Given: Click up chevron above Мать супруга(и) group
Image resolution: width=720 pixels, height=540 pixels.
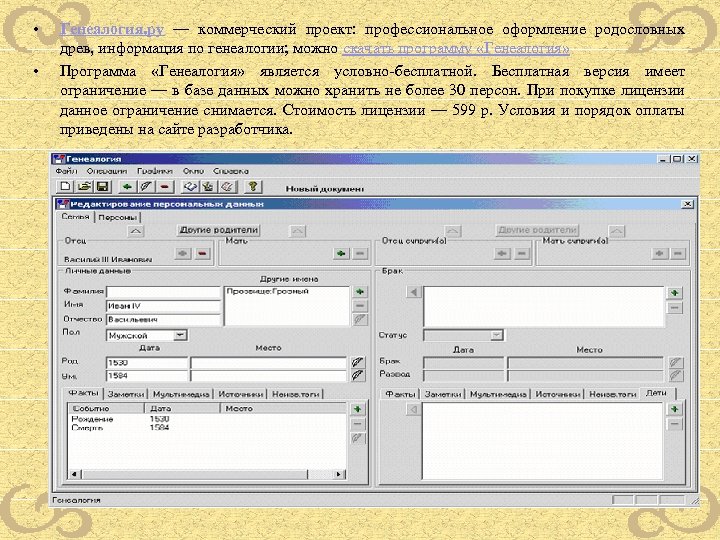Looking at the screenshot, I should [616, 231].
